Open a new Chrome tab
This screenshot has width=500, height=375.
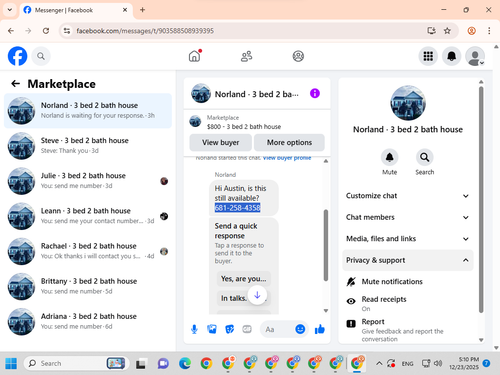coord(142,10)
